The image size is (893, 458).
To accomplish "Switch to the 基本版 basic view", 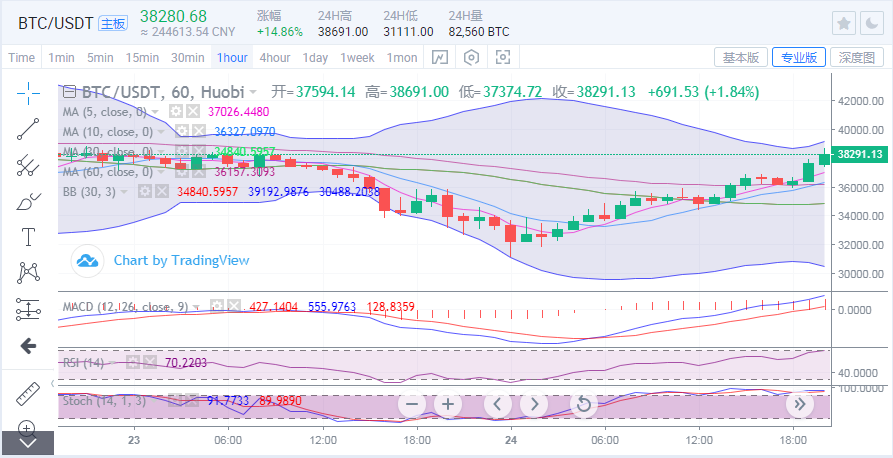I will tap(741, 58).
